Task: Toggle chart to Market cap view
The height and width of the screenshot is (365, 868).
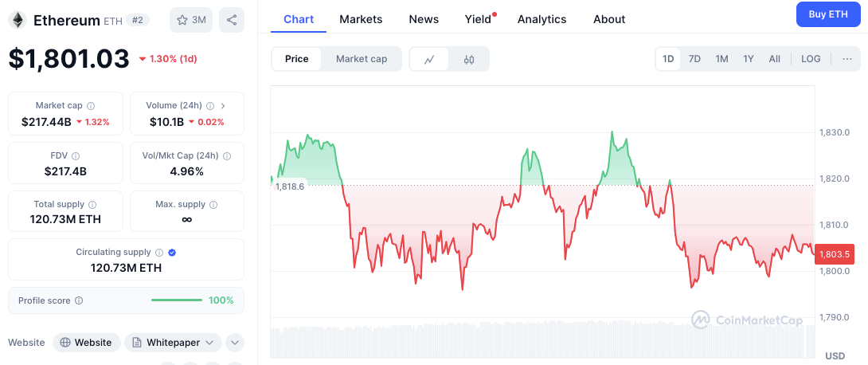Action: (x=362, y=59)
